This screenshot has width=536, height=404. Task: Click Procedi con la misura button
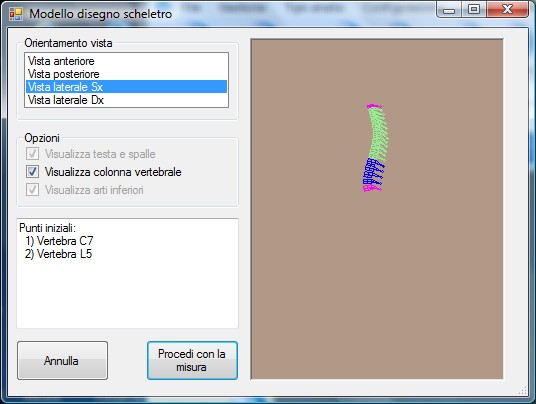click(192, 361)
